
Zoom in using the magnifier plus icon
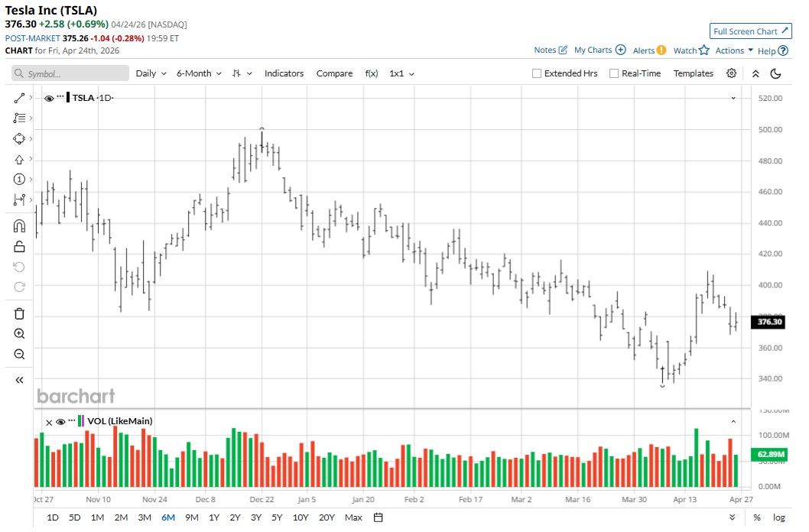[19, 334]
